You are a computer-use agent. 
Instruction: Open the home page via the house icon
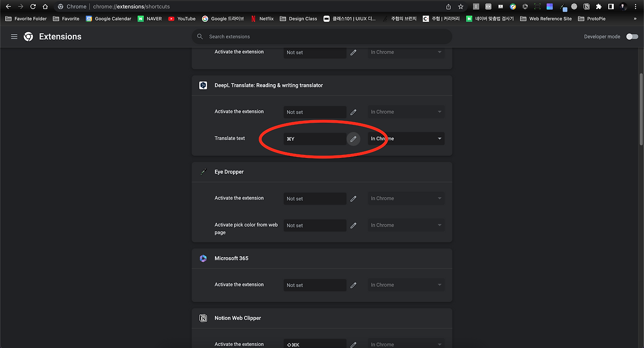(x=45, y=7)
